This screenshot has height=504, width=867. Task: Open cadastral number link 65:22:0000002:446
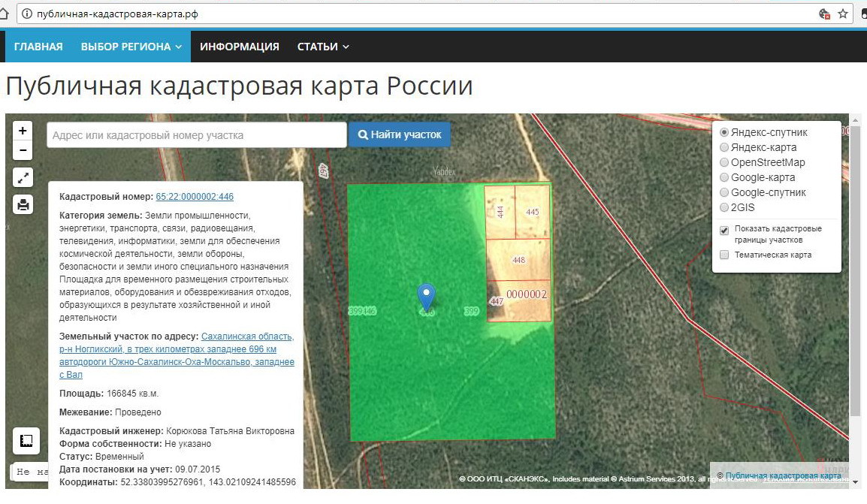click(x=195, y=197)
